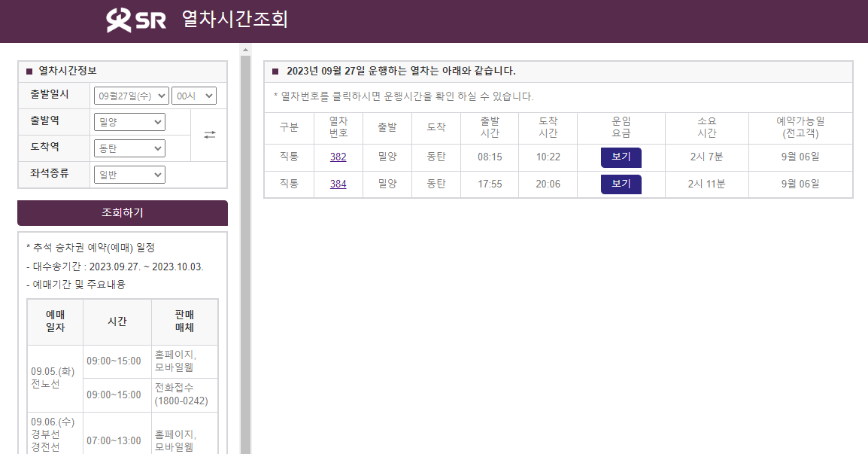Click the 9월 06일 reservation date for train 382

coord(800,157)
